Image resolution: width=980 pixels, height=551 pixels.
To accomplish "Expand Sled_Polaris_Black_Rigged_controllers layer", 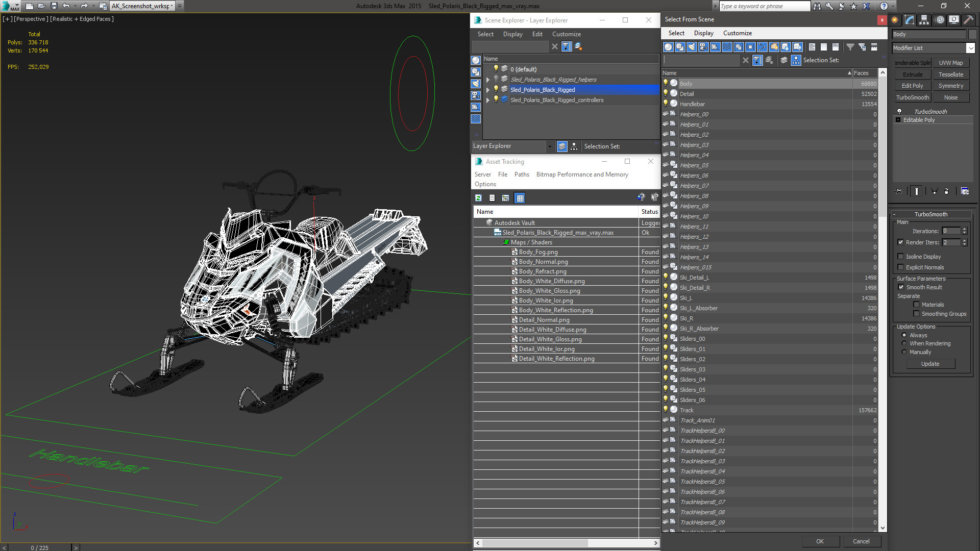I will point(488,100).
